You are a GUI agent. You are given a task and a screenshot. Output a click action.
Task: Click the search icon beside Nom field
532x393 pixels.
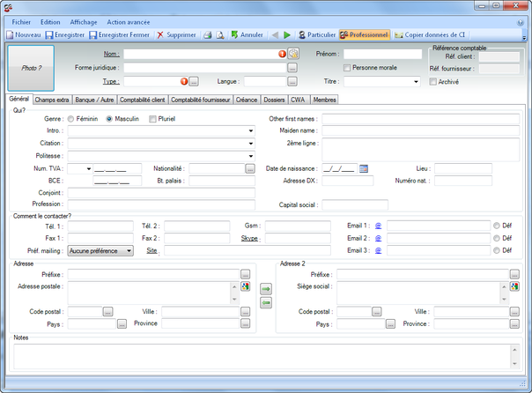[293, 55]
